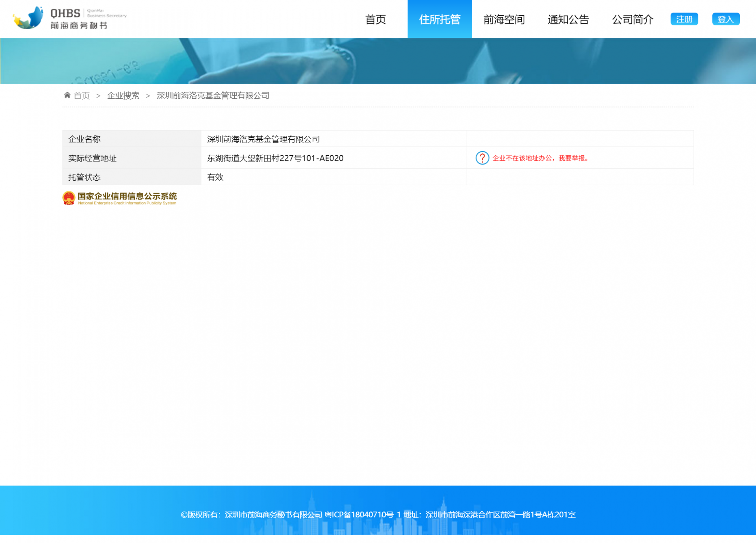Open 国家企业信用信息公示系统 link
This screenshot has height=543, width=756.
(127, 197)
